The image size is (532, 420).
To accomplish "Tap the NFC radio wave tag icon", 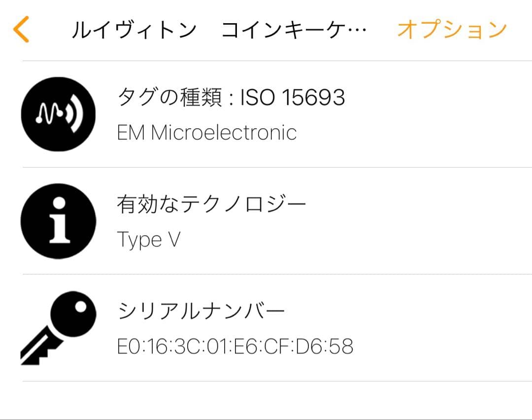I will (59, 114).
